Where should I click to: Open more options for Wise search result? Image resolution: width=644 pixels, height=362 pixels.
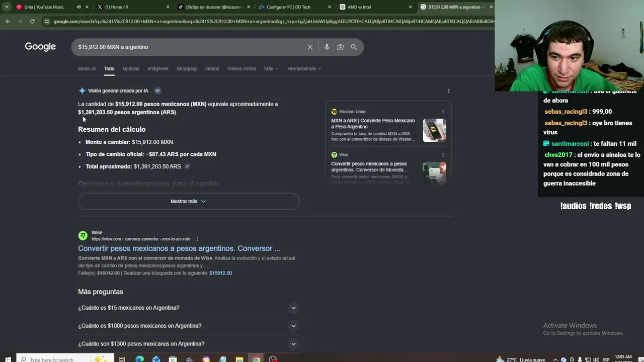(197, 239)
